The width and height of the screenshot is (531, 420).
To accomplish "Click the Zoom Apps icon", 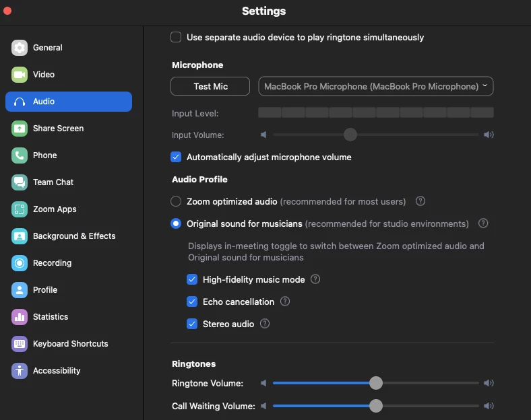I will tap(20, 209).
